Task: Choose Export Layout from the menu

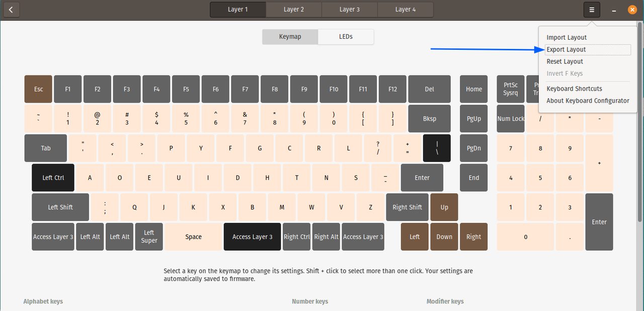Action: click(566, 49)
